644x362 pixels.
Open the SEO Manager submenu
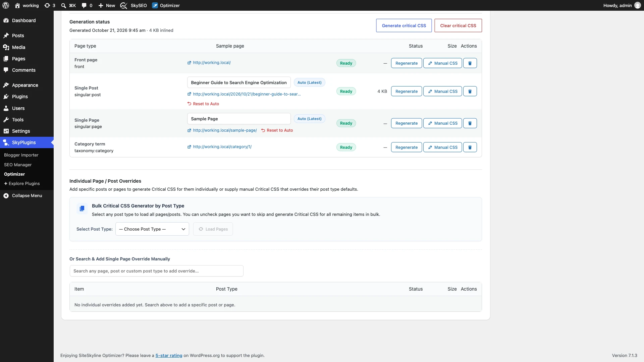(x=18, y=165)
